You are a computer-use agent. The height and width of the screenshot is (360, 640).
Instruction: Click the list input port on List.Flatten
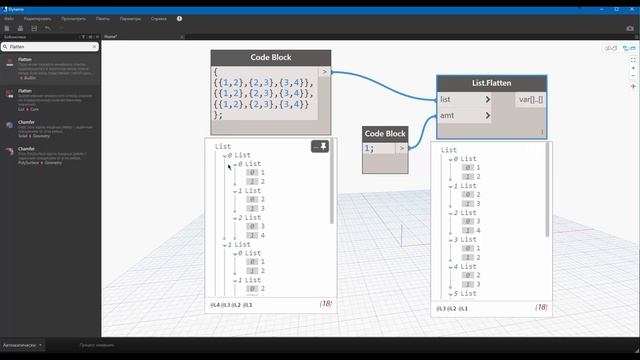464,100
